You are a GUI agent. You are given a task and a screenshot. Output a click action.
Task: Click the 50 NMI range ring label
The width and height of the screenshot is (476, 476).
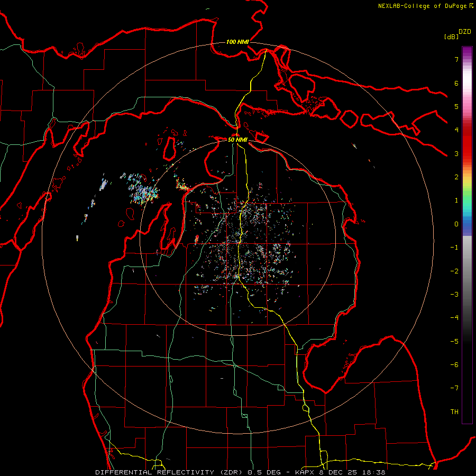[237, 140]
